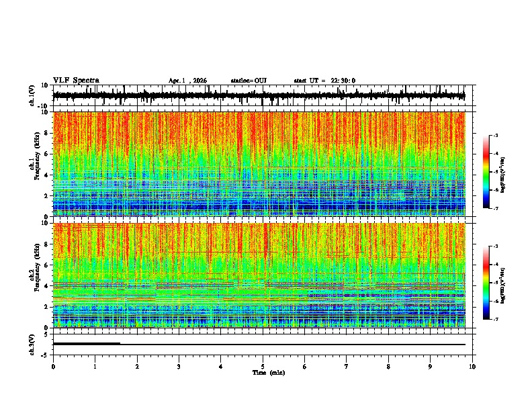
Task: Click the "ch.1(V)" waveform axis label
Action: point(32,95)
